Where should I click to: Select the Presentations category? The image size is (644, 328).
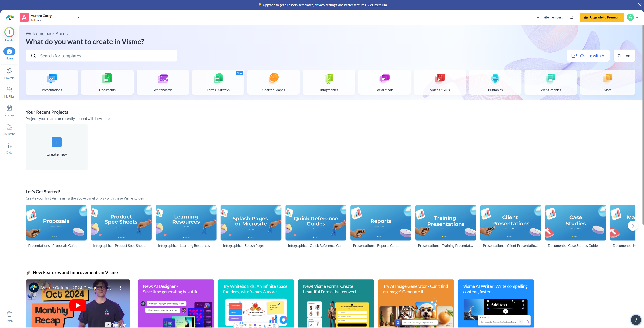(52, 82)
